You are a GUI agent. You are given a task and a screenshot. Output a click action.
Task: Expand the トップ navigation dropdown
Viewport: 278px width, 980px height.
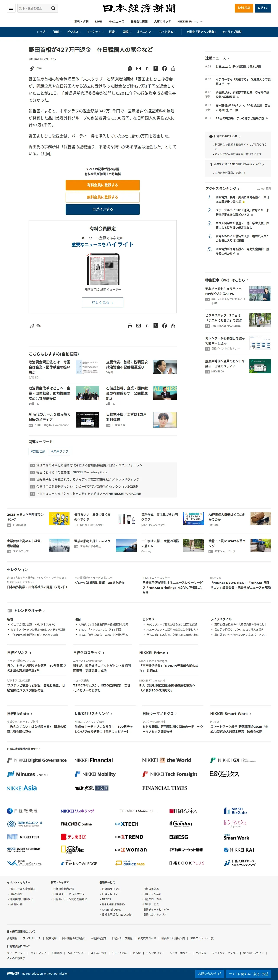pyautogui.click(x=42, y=32)
